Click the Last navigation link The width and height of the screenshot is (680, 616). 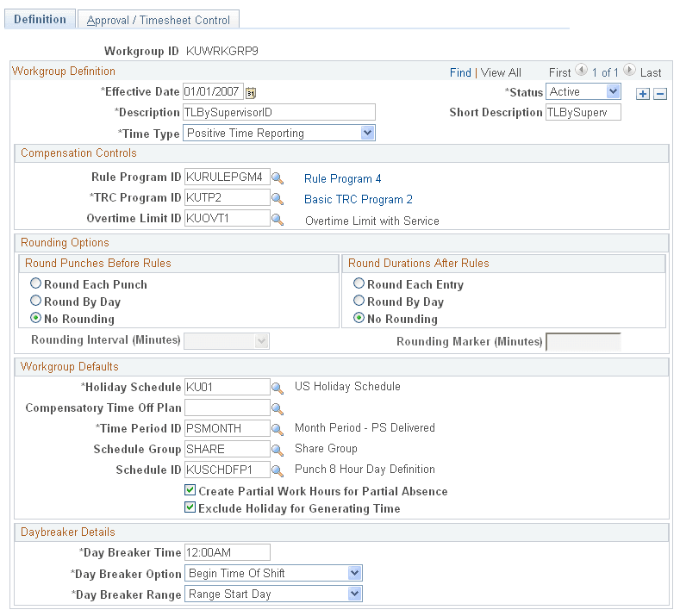click(x=651, y=72)
